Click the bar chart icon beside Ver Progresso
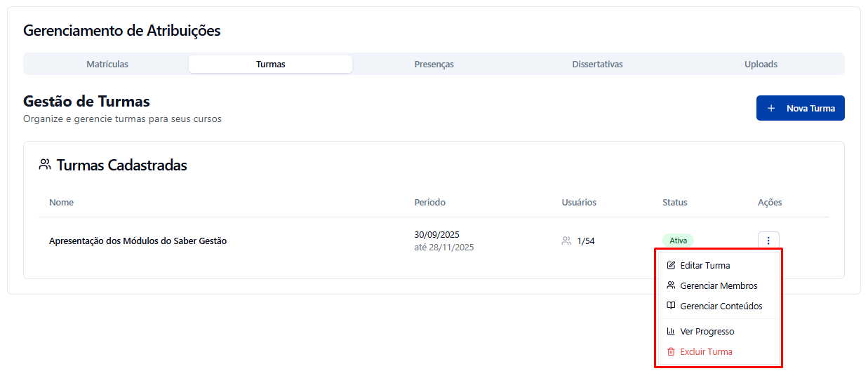 [671, 332]
